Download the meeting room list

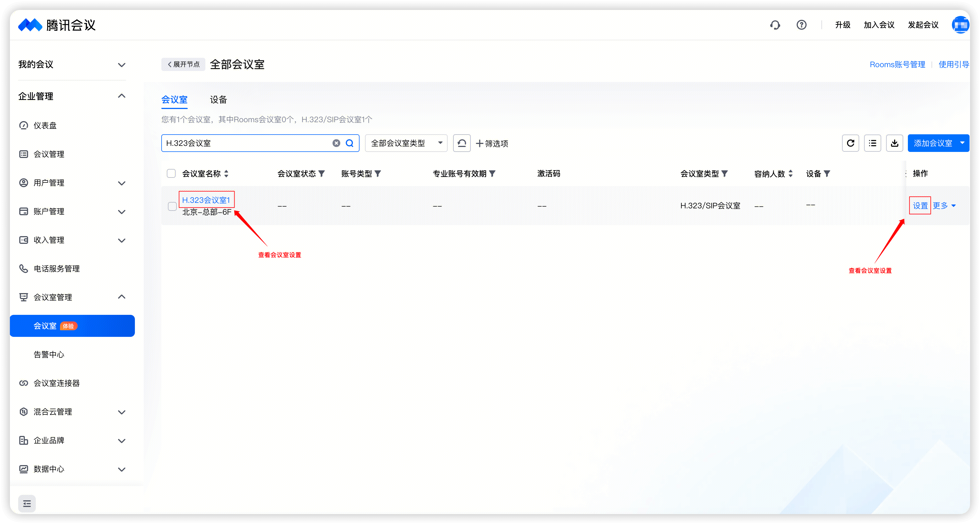tap(894, 143)
